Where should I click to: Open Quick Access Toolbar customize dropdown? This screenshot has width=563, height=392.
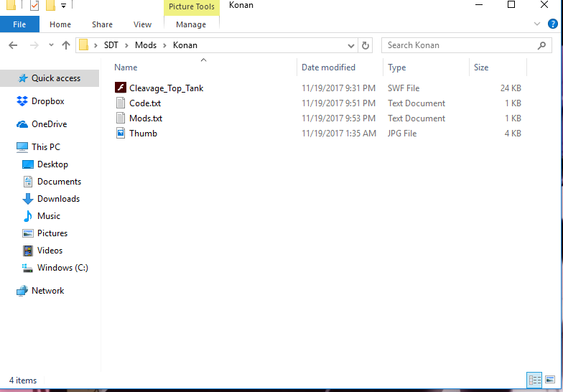pos(63,6)
